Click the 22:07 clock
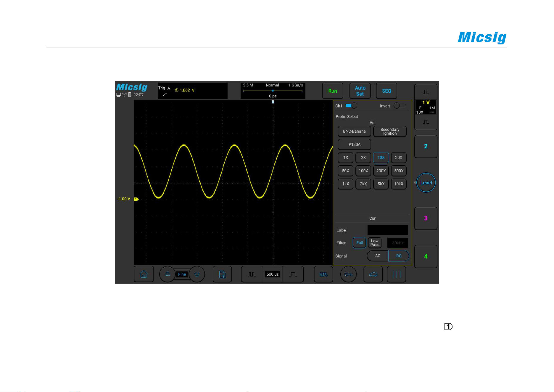Viewport: 554px width, 392px height. 138,95
